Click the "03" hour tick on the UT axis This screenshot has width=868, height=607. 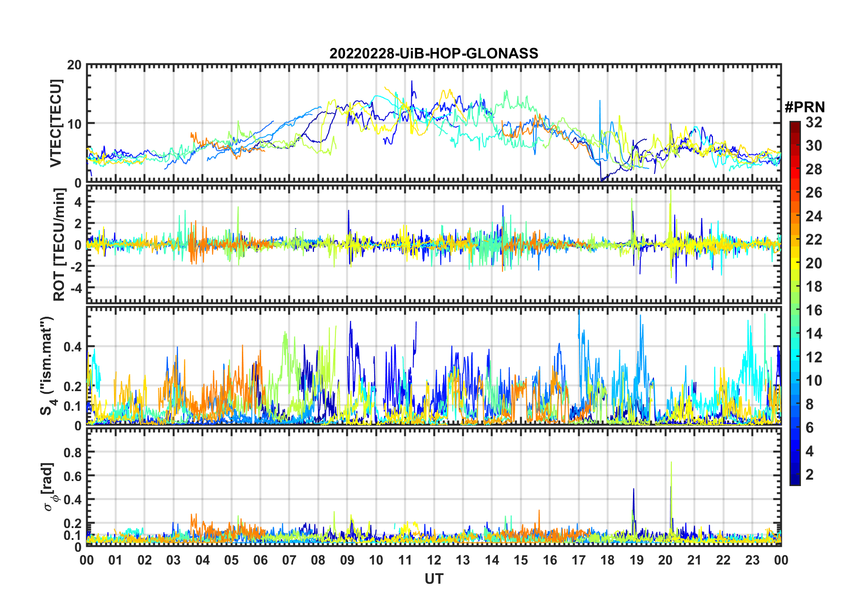(x=173, y=560)
